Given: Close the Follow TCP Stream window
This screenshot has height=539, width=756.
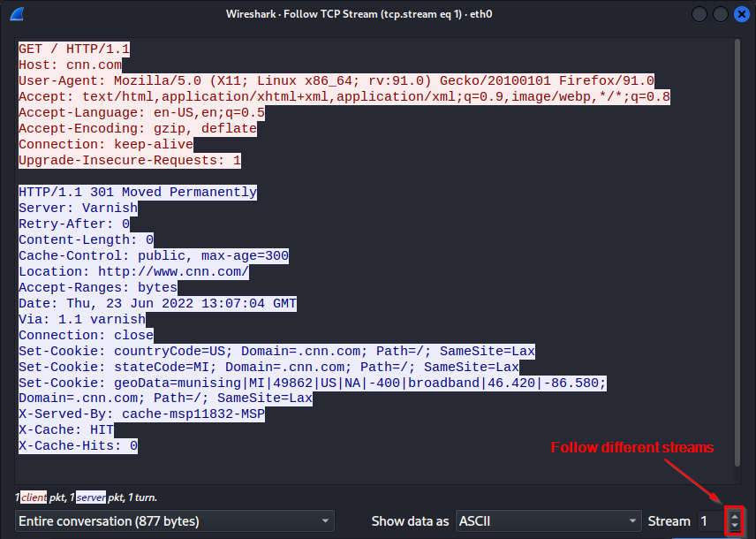Looking at the screenshot, I should tap(740, 14).
